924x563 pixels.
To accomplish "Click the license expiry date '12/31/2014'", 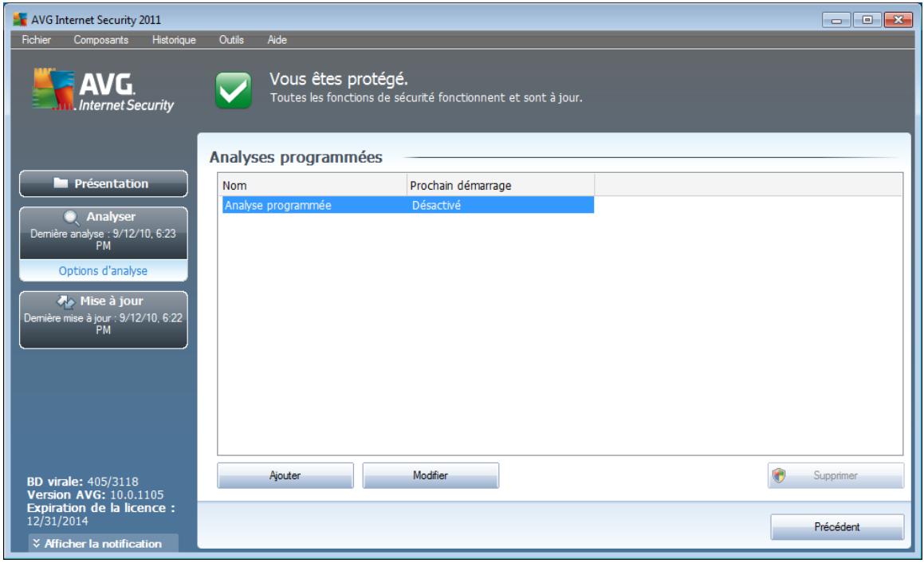I will 57,522.
